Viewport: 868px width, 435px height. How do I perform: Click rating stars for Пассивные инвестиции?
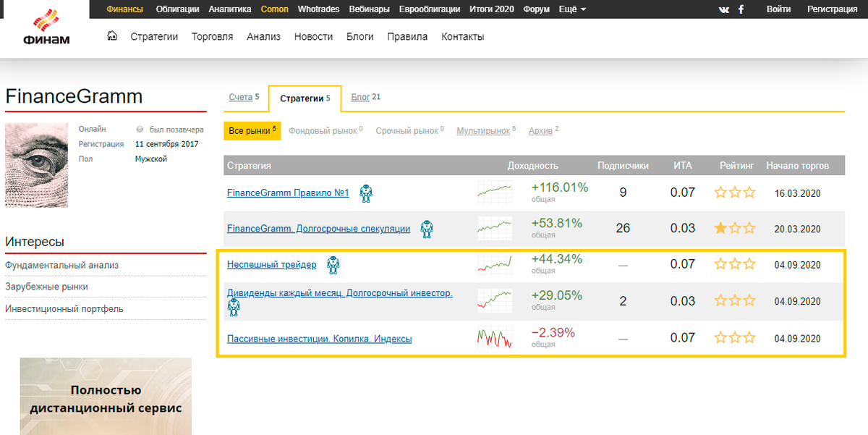735,337
